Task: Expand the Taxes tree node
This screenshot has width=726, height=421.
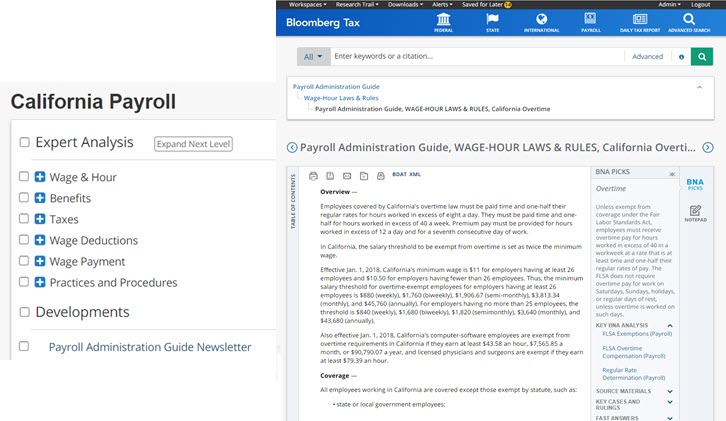Action: click(x=40, y=219)
